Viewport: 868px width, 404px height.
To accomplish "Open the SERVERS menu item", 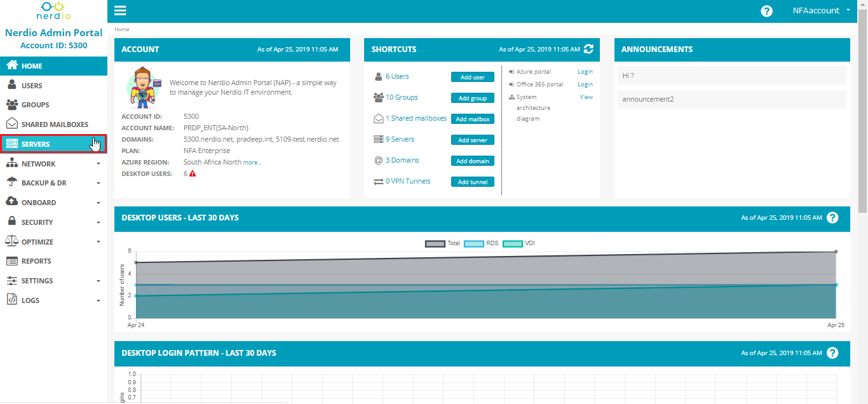I will click(x=53, y=144).
